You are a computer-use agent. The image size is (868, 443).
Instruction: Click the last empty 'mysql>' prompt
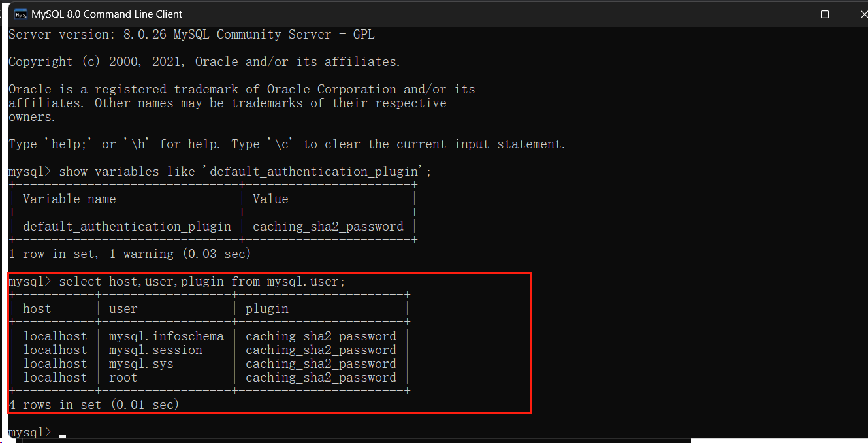[x=29, y=433]
